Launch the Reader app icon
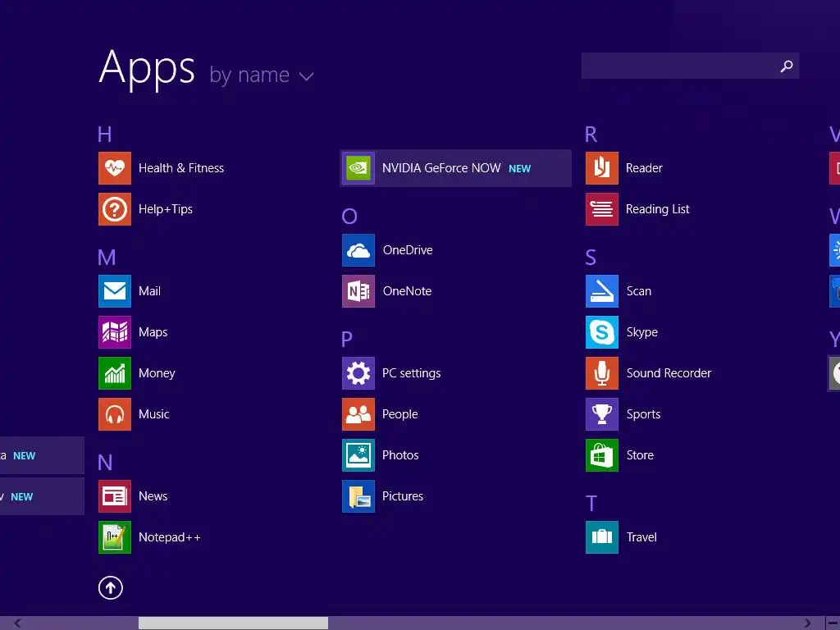 (x=602, y=168)
